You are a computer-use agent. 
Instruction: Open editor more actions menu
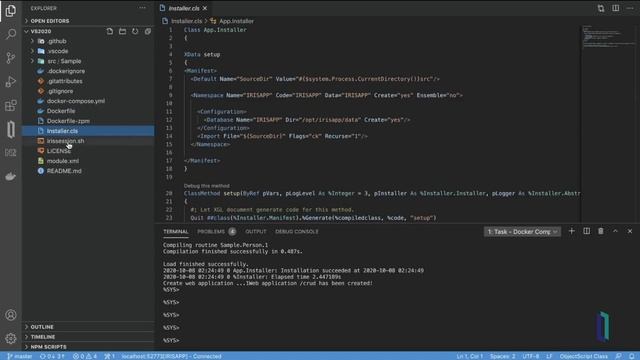pos(630,8)
